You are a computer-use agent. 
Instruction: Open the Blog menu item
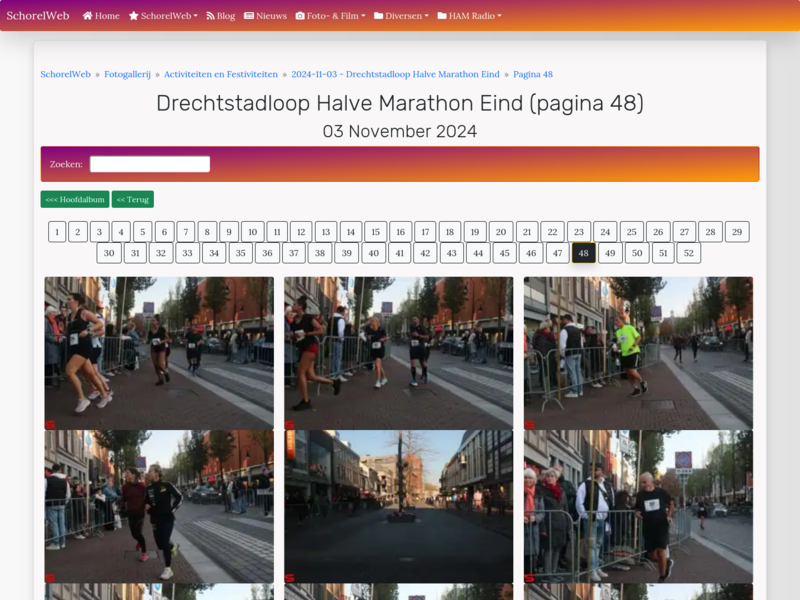[x=221, y=16]
